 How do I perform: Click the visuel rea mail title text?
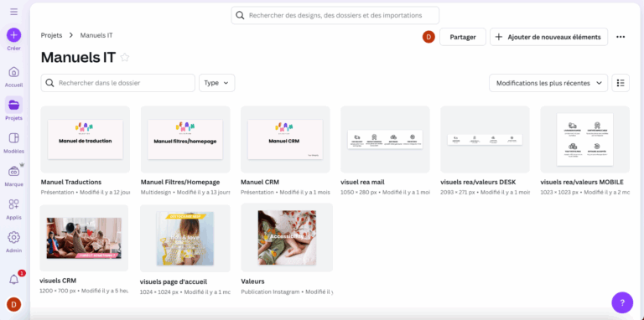362,182
